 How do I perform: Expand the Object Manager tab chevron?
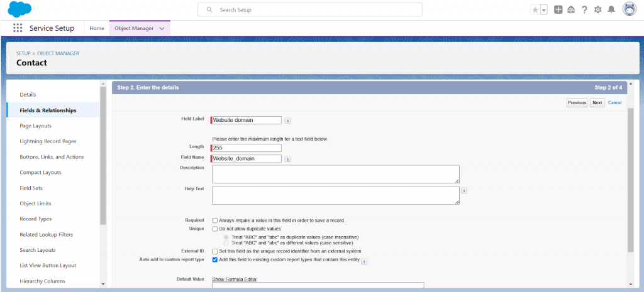[x=162, y=28]
